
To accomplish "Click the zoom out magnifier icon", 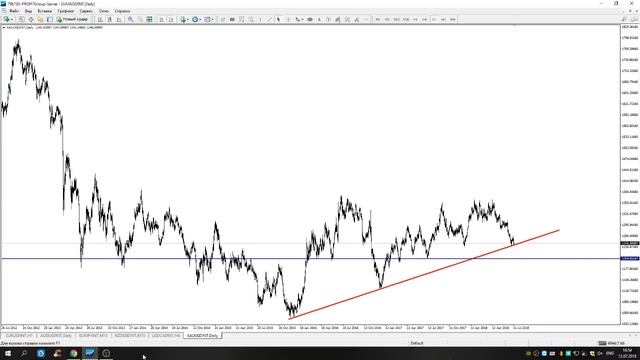I will [x=140, y=19].
